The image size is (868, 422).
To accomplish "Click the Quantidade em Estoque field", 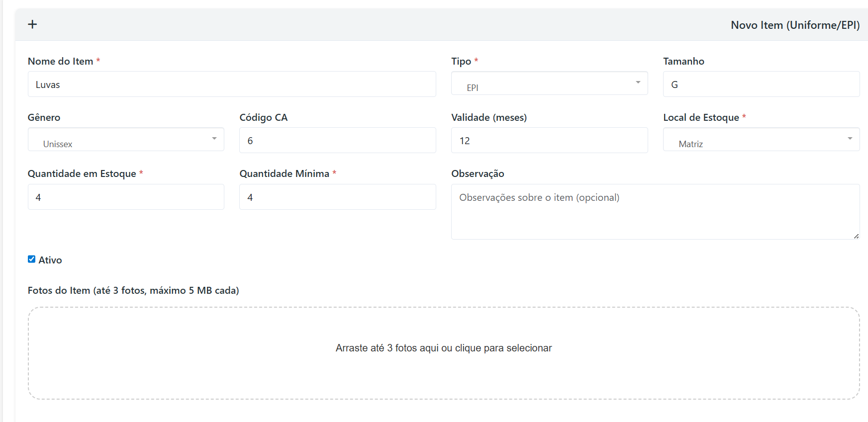I will pyautogui.click(x=126, y=197).
